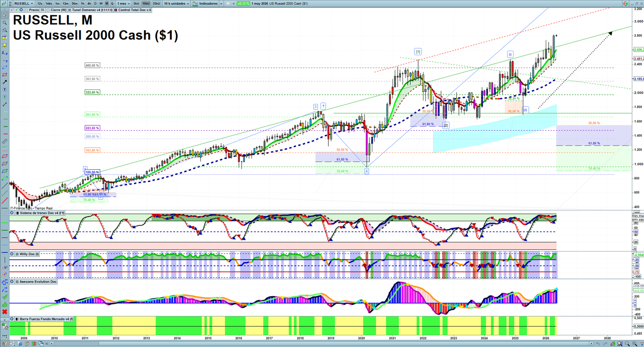Select the 1h timeframe

[x=83, y=4]
